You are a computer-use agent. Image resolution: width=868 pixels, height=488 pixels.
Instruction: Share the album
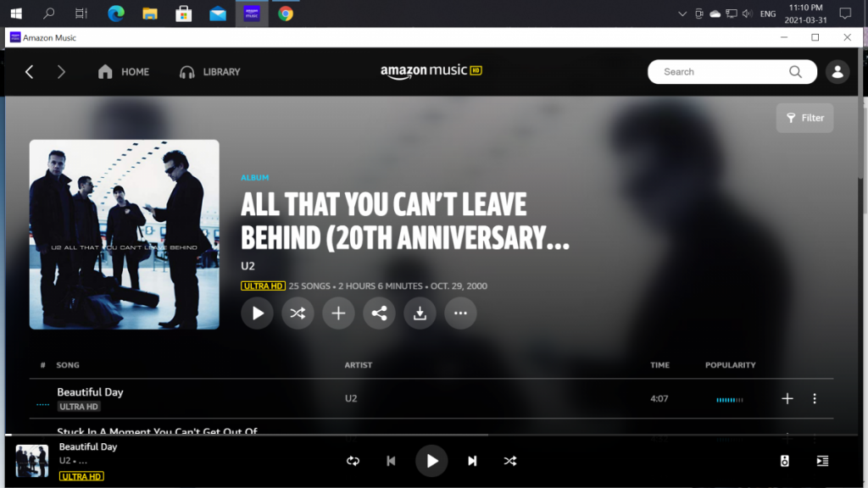pyautogui.click(x=379, y=313)
